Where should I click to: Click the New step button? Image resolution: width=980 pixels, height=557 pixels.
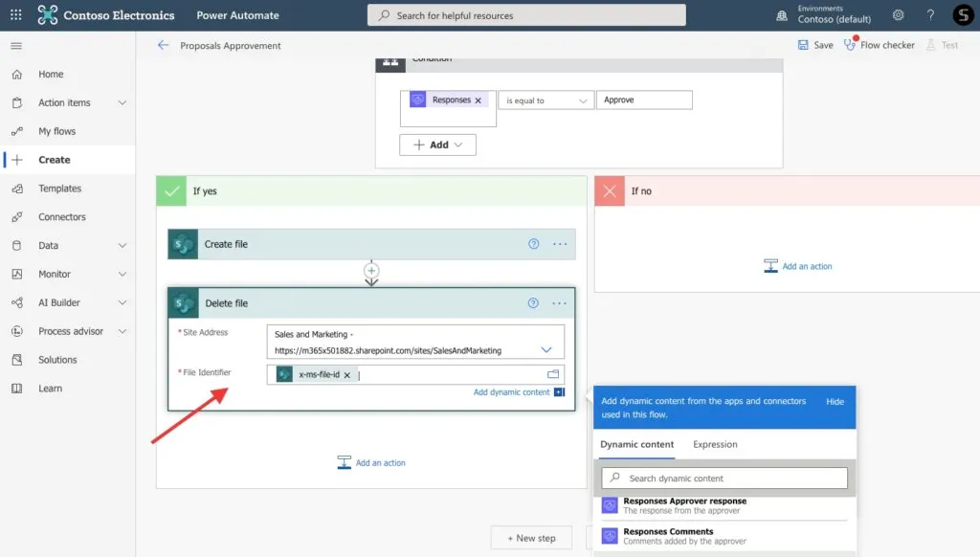[x=531, y=538]
